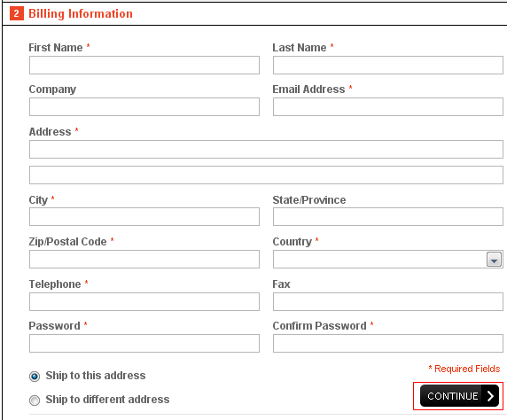Image resolution: width=507 pixels, height=420 pixels.
Task: Click the CONTINUE button
Action: 459,396
